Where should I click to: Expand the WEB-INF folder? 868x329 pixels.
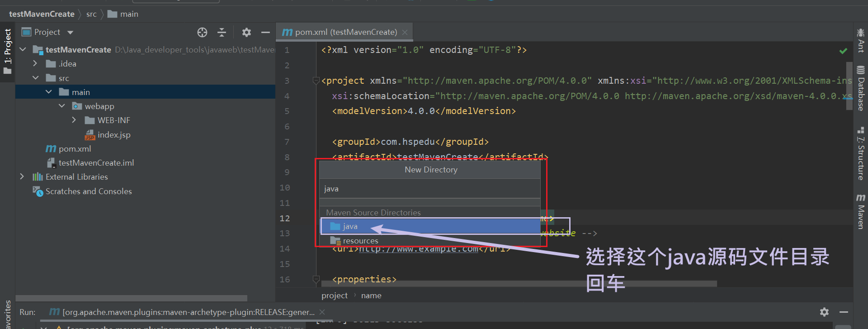click(74, 120)
